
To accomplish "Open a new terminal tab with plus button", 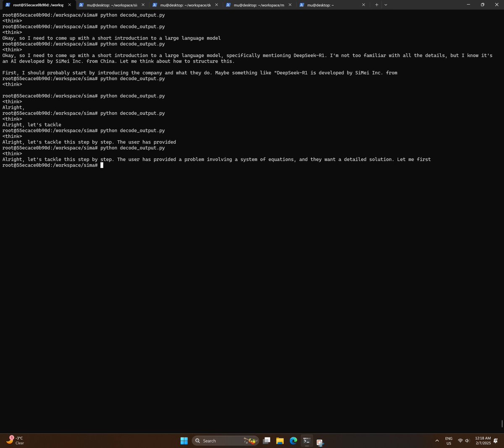I will tap(377, 5).
